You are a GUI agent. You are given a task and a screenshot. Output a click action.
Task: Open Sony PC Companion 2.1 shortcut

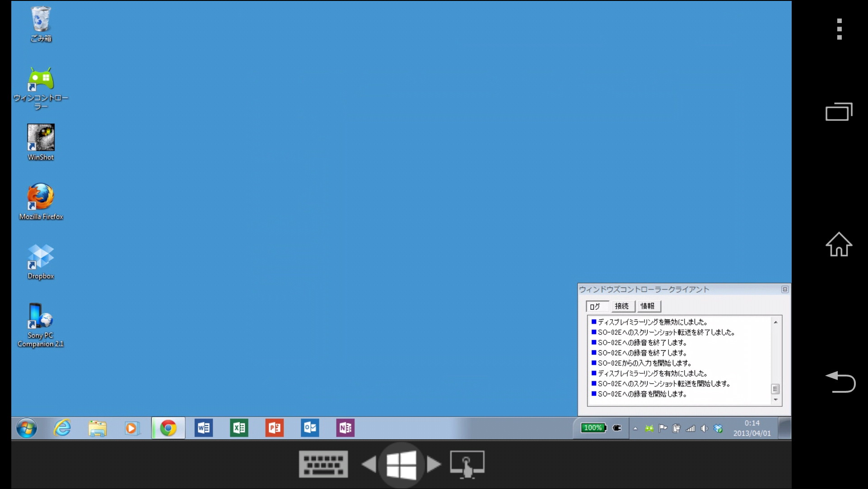point(41,316)
